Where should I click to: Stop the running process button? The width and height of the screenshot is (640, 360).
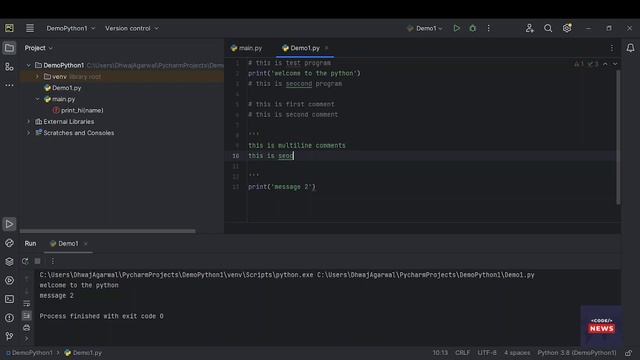click(x=38, y=261)
